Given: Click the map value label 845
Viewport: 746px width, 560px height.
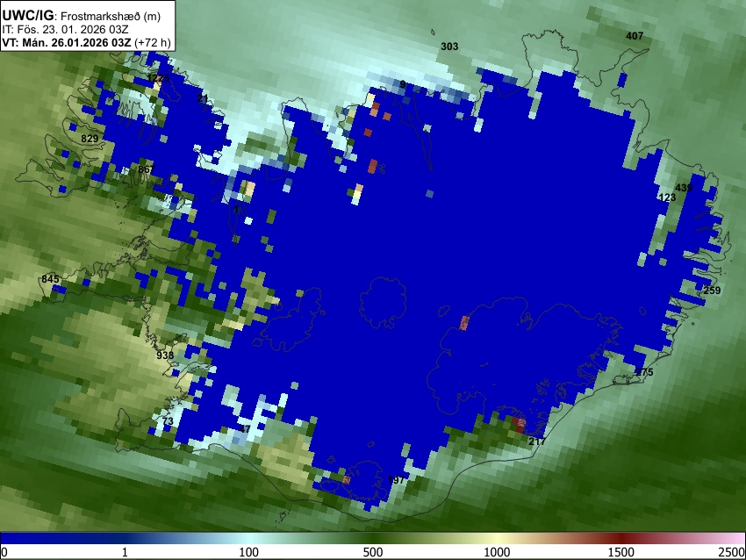Looking at the screenshot, I should click(50, 279).
